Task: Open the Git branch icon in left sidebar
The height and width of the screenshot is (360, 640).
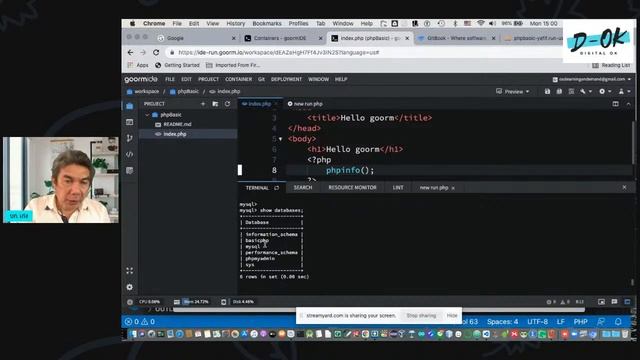Action: (130, 138)
